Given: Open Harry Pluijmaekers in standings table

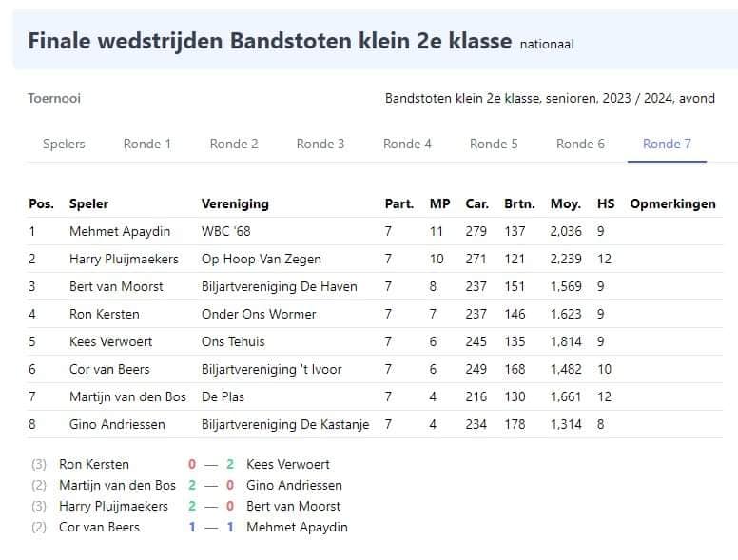Looking at the screenshot, I should [124, 260].
